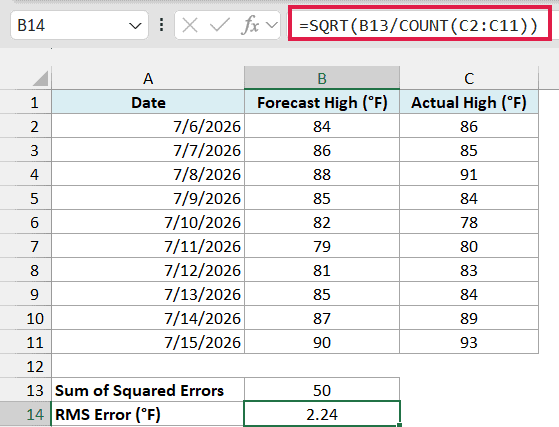Click forecast value 81 in row 8
This screenshot has height=427, width=559.
coord(322,270)
